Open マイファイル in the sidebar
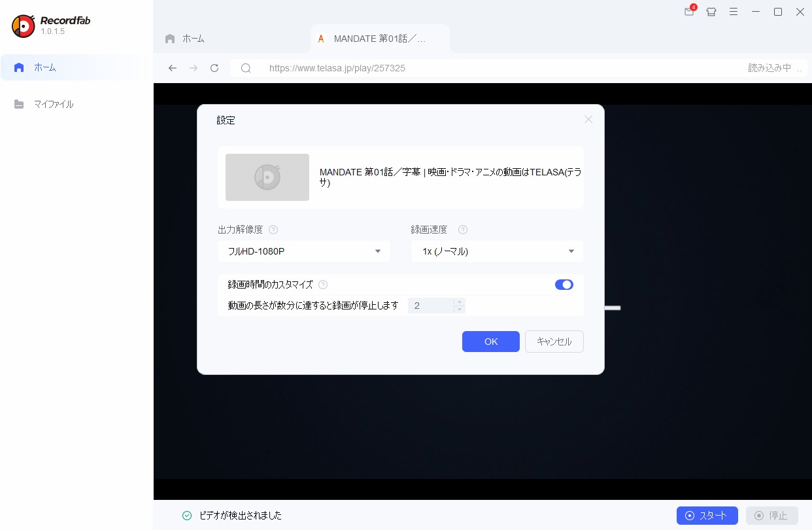The image size is (812, 530). (x=54, y=104)
